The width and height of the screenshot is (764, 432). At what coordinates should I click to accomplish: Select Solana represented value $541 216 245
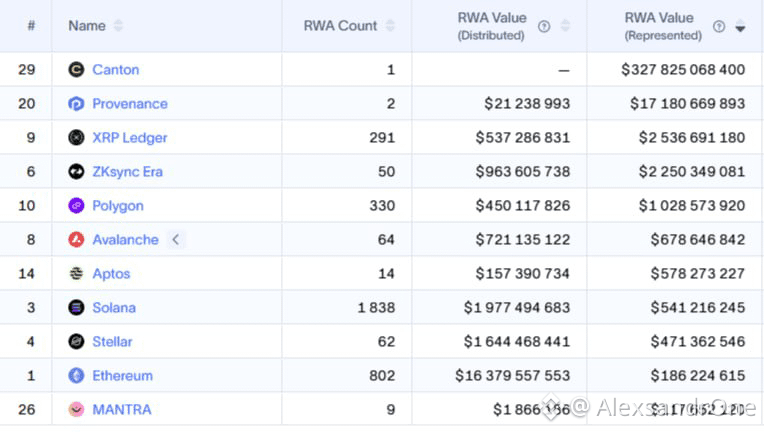coord(698,308)
